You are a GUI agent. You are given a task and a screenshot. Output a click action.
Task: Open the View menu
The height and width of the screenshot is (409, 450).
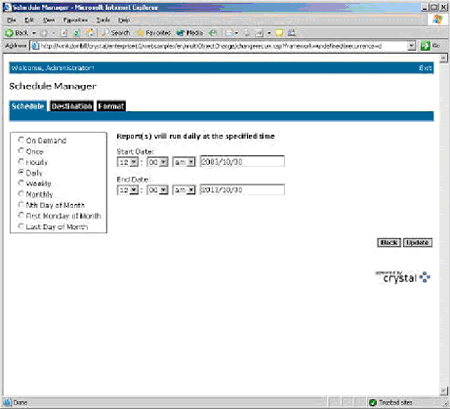[x=49, y=20]
